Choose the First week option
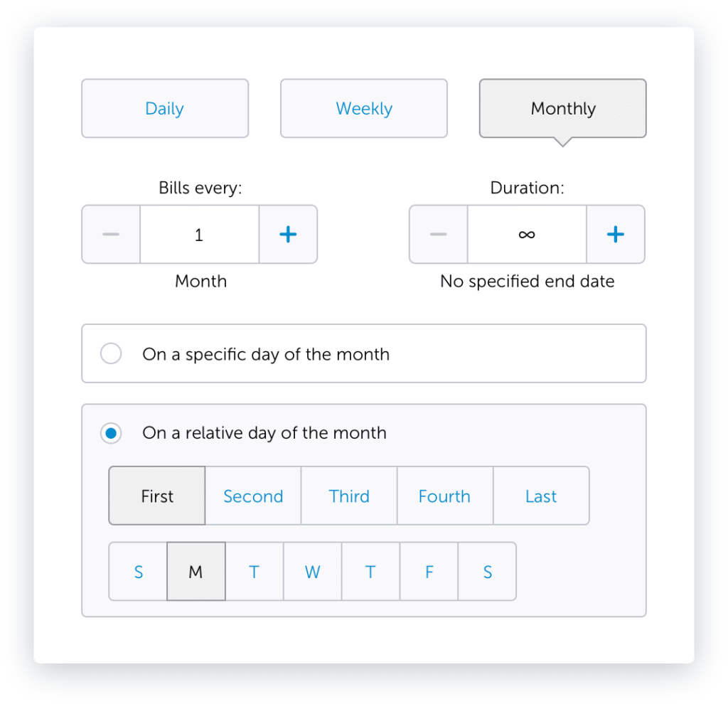The height and width of the screenshot is (704, 728). (157, 496)
